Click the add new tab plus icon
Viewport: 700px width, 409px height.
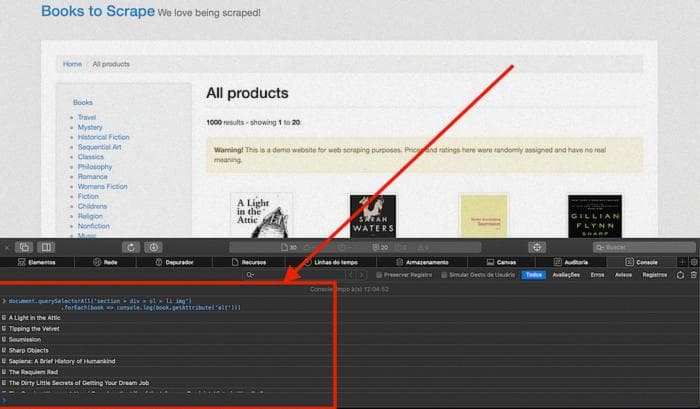(682, 261)
